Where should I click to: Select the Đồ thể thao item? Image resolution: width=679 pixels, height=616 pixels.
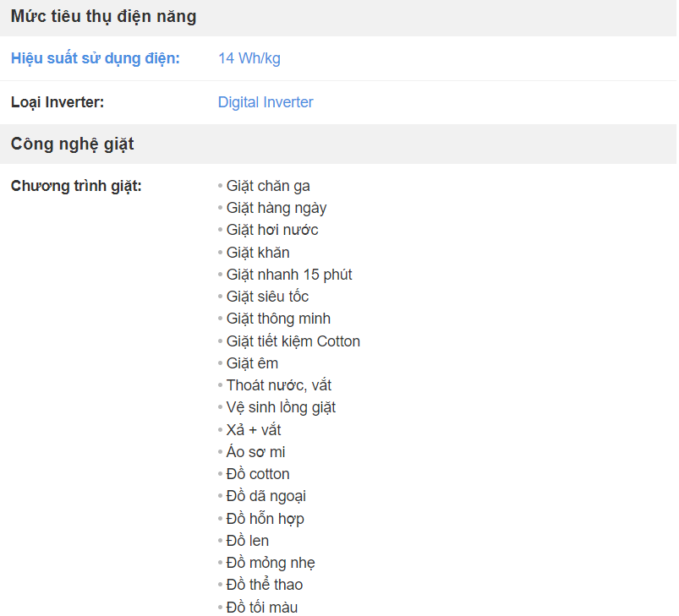[265, 585]
